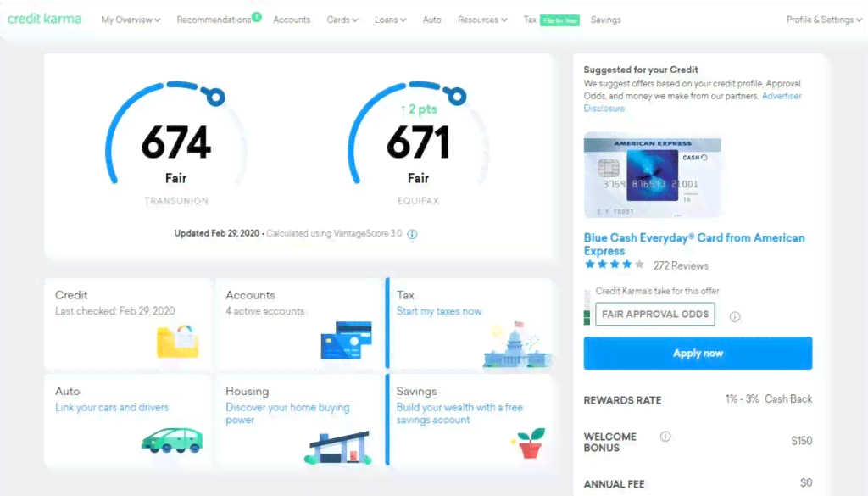
Task: Open the Savings navigation item
Action: coord(605,20)
